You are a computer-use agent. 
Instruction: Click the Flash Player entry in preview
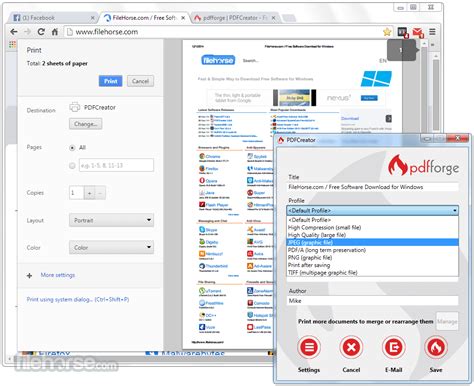click(x=214, y=205)
